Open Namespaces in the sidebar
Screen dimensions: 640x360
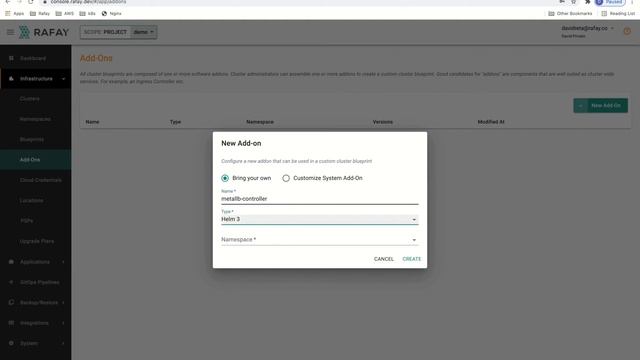35,119
